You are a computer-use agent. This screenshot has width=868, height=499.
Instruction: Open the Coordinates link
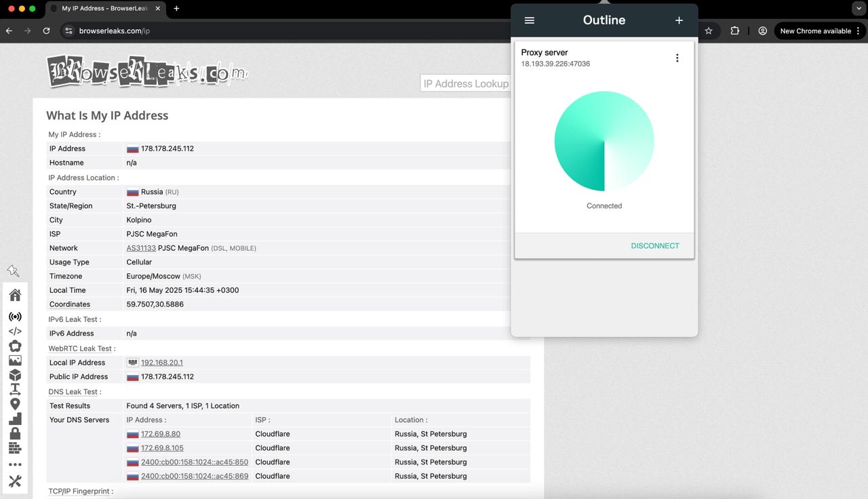(70, 304)
